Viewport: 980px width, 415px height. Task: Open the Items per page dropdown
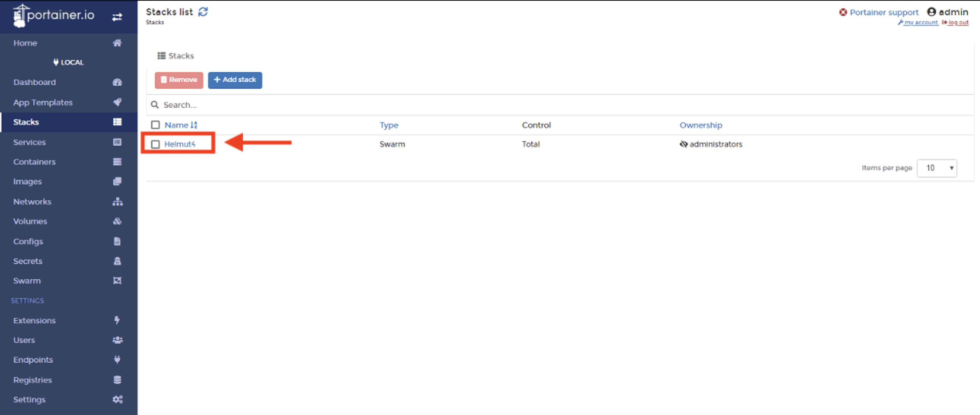937,168
